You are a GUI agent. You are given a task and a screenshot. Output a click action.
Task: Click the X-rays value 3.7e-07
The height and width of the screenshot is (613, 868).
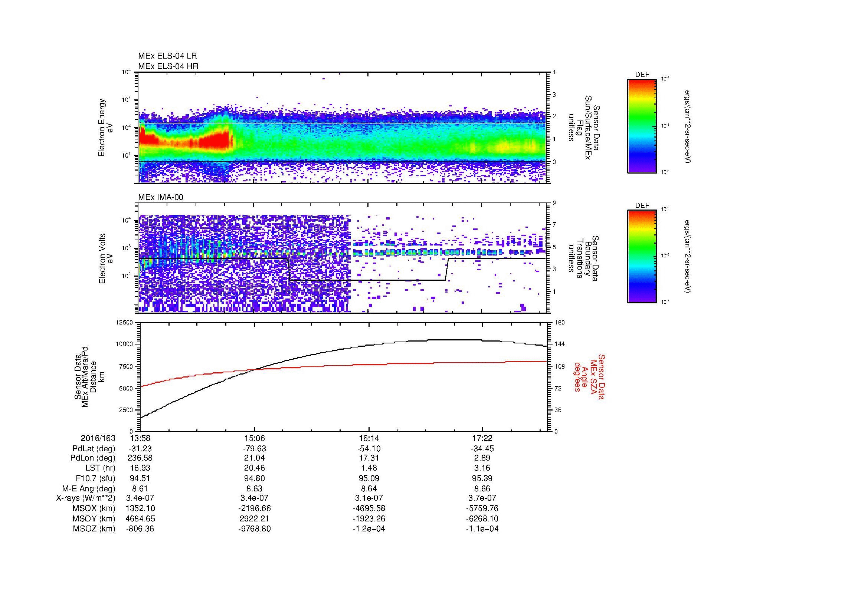[482, 498]
